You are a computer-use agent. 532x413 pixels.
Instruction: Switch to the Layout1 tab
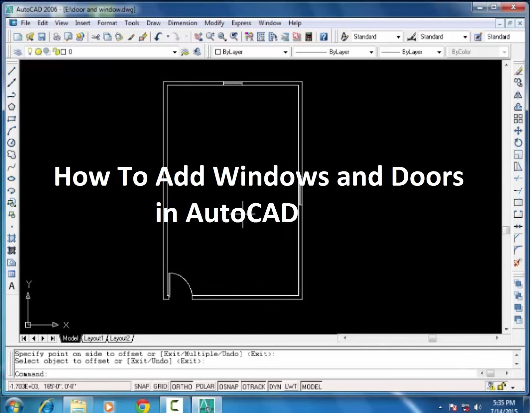(94, 338)
